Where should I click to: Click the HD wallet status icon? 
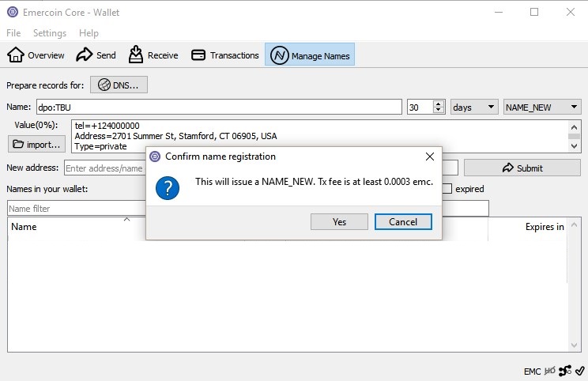(550, 371)
